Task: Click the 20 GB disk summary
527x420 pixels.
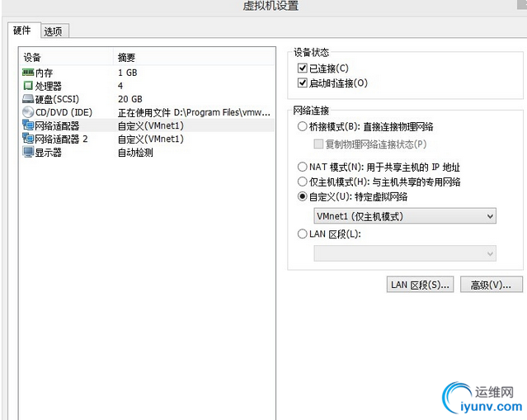Action: [130, 99]
